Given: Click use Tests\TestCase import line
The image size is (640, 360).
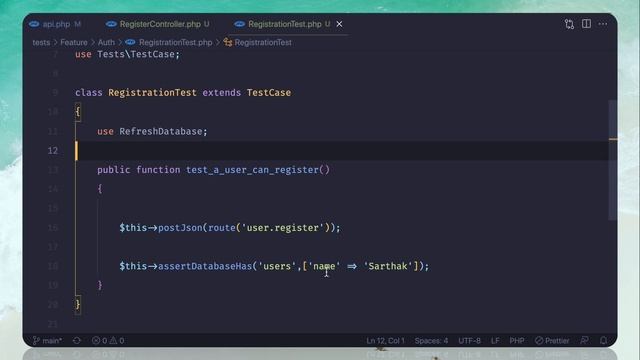Looking at the screenshot, I should point(127,54).
